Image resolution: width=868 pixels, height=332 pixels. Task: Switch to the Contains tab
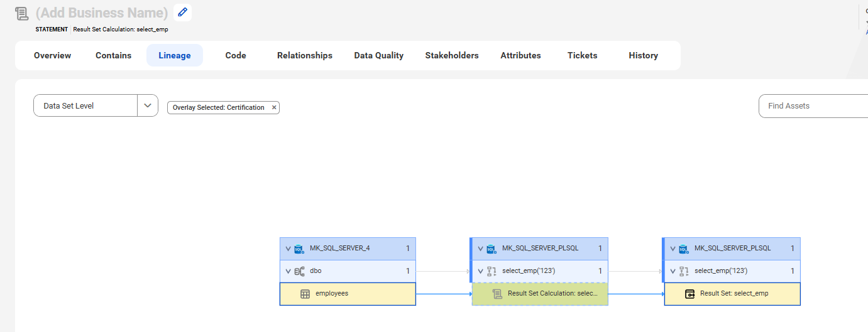(113, 55)
